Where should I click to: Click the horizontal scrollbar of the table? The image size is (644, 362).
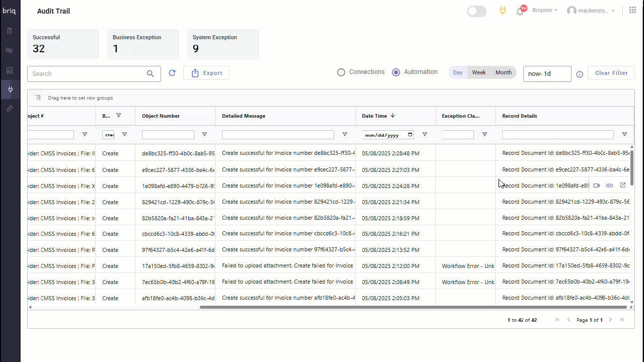(413, 307)
